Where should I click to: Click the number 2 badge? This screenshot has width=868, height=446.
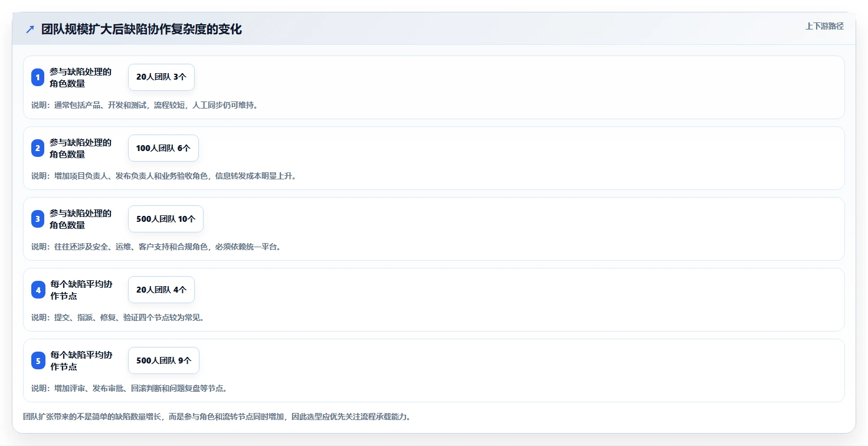coord(38,148)
